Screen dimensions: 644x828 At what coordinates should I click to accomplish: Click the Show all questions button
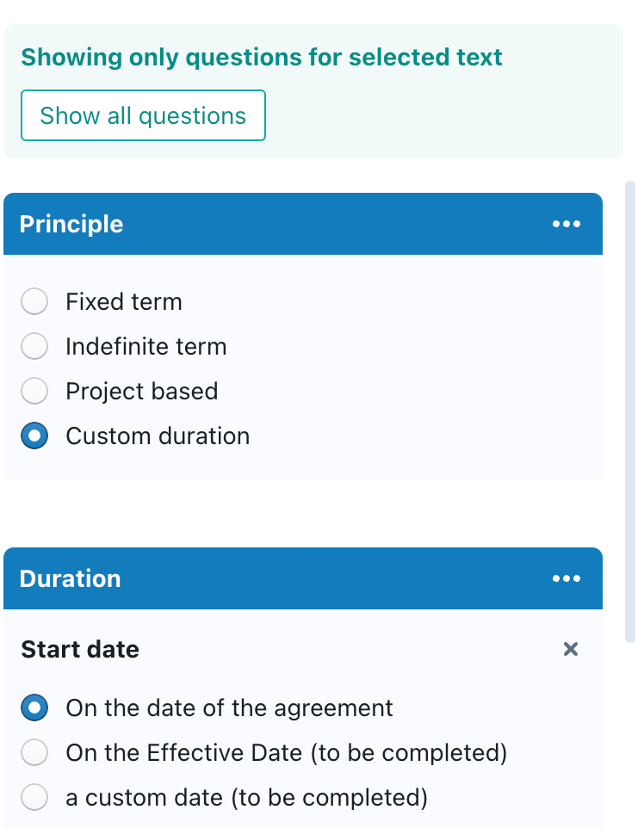pos(143,115)
